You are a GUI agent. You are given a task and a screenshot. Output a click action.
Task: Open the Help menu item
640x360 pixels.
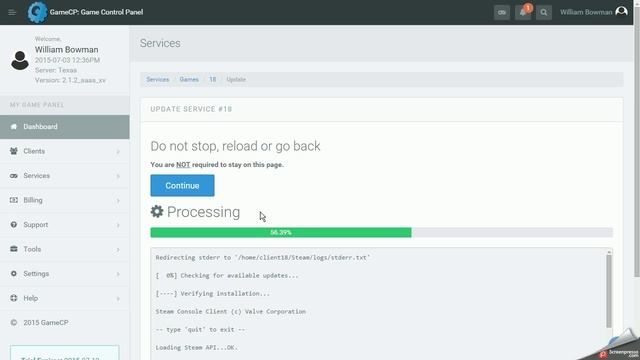(64, 298)
